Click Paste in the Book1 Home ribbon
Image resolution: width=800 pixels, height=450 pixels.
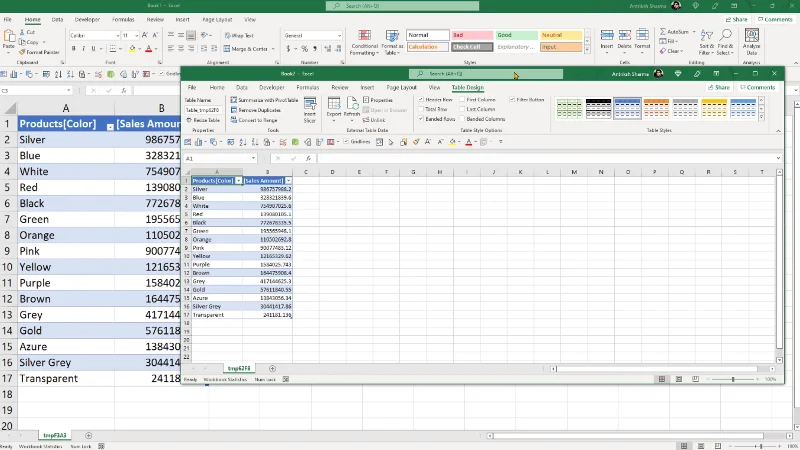(9, 41)
